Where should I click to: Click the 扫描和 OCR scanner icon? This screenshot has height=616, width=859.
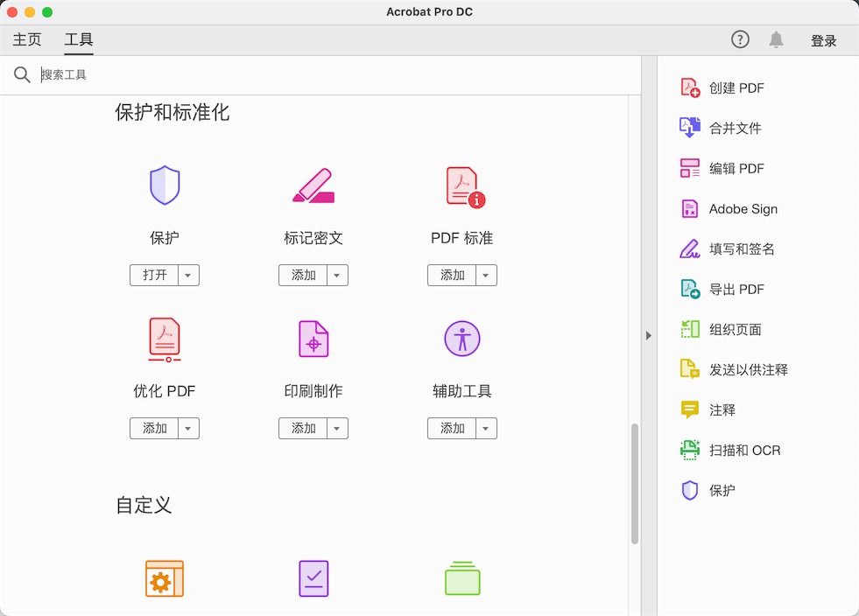point(690,450)
